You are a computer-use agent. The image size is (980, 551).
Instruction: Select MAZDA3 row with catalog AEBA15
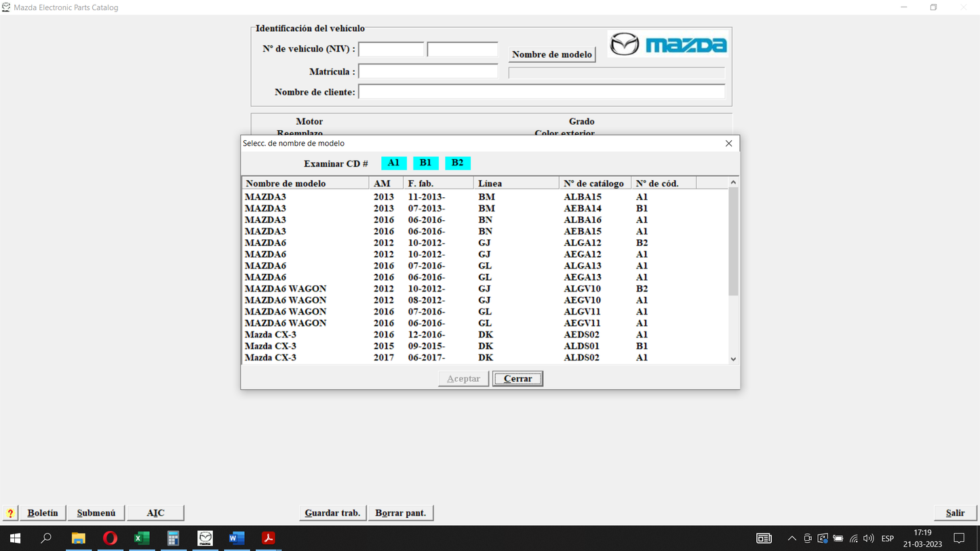coord(485,232)
